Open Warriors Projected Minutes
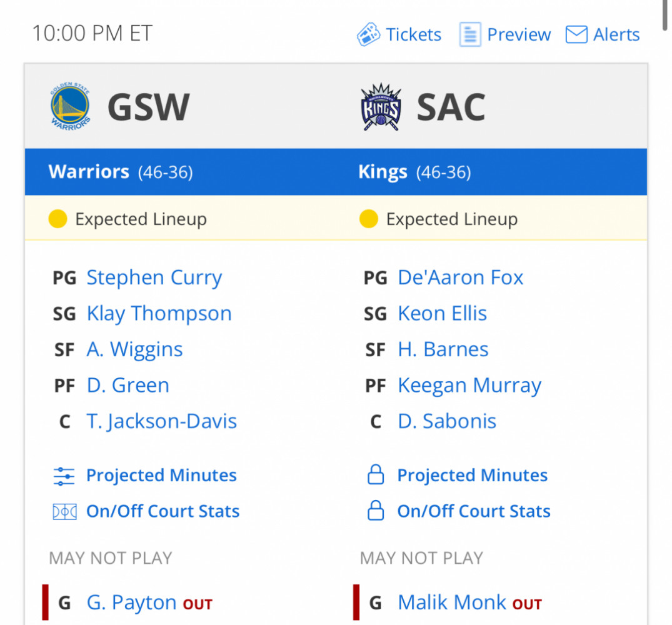Viewport: 672px width, 625px height. (x=161, y=476)
